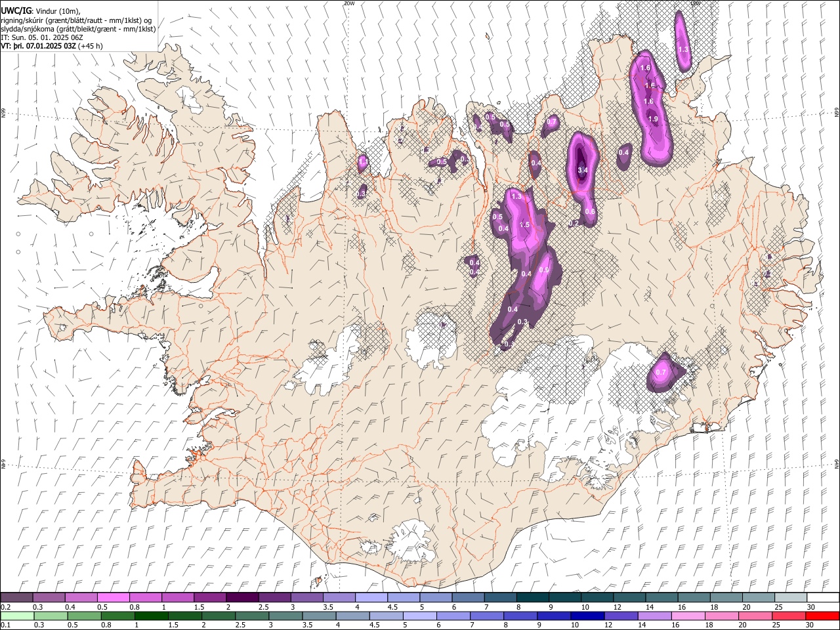The height and width of the screenshot is (630, 840).
Task: Click the white 30 swatch ending the upper legend
Action: 823,598
